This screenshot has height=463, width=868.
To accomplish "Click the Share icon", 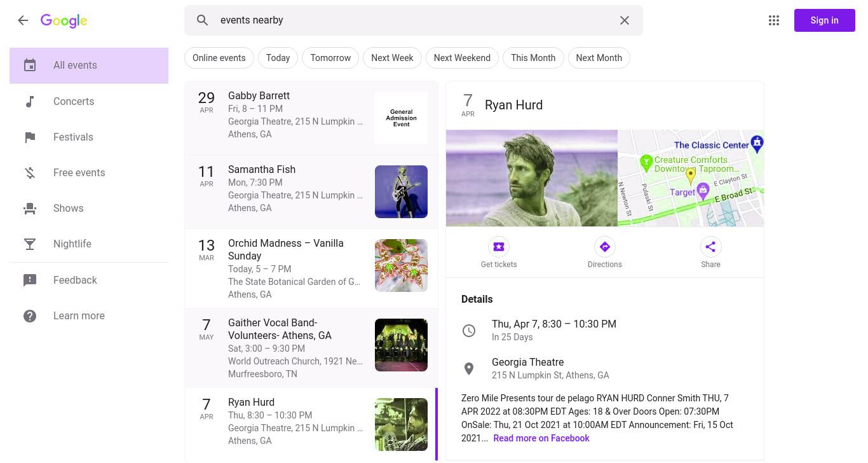I will (710, 247).
